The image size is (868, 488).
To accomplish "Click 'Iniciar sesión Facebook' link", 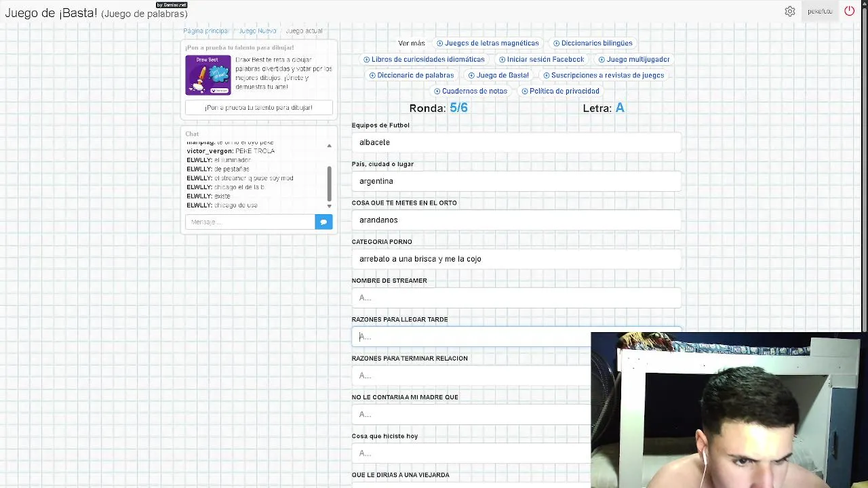I will tap(541, 60).
